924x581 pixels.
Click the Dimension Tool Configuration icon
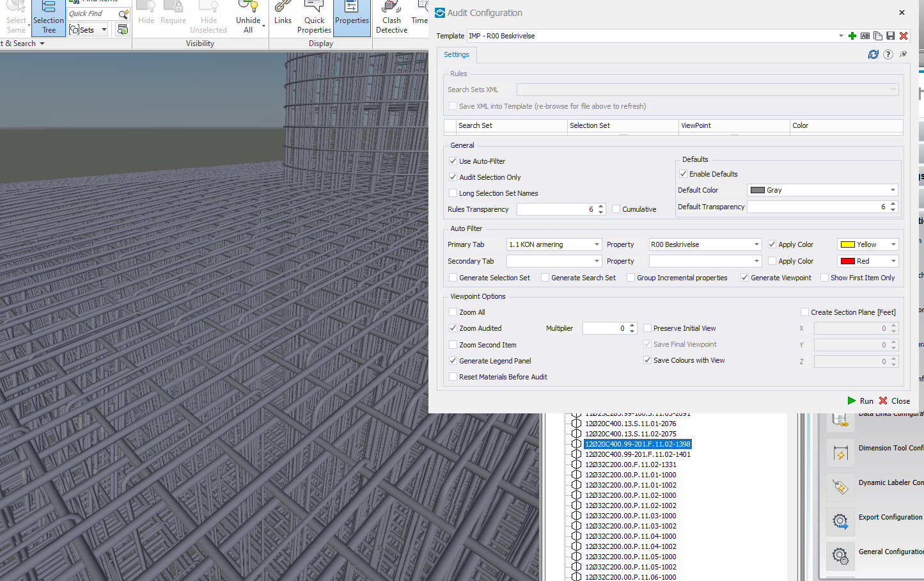coord(841,452)
